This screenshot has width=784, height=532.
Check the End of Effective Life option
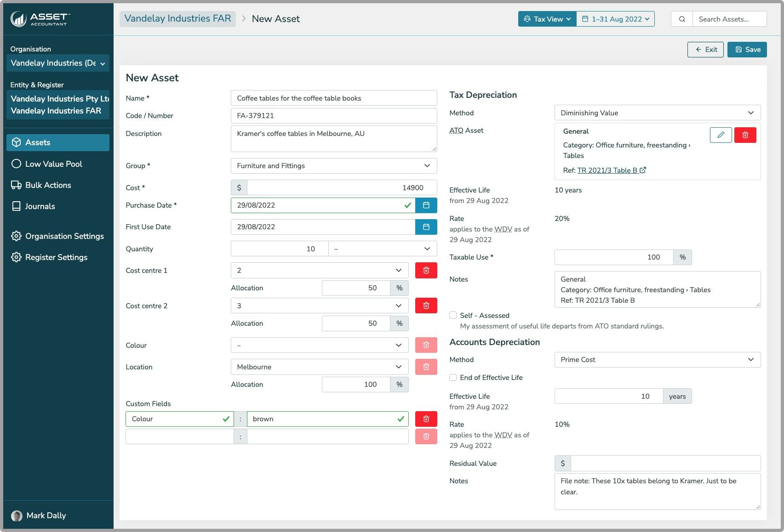pyautogui.click(x=453, y=377)
